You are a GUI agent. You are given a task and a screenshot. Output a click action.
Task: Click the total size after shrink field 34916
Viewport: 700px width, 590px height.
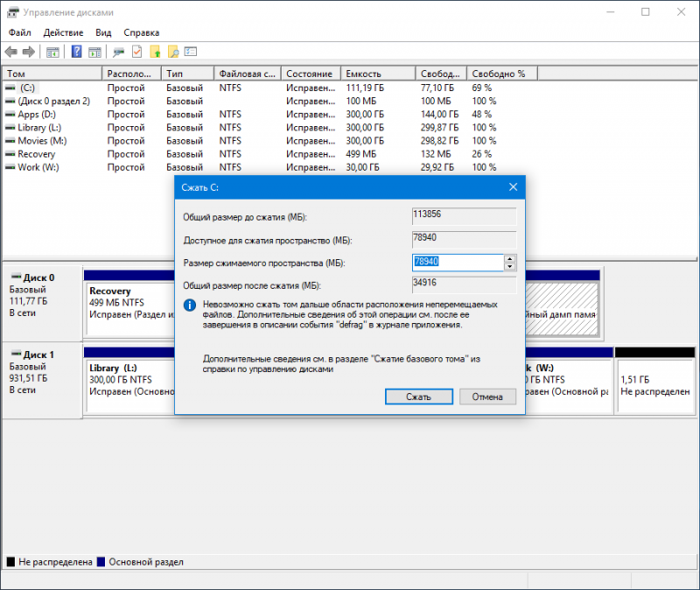click(x=465, y=285)
